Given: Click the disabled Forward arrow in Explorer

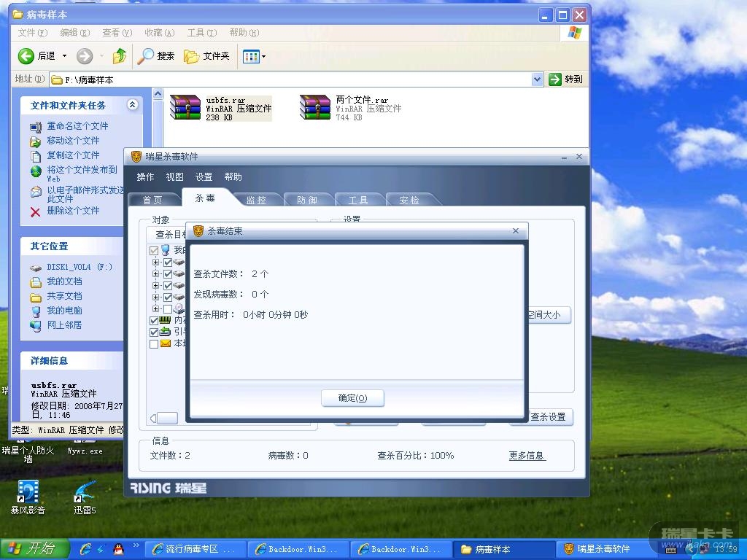Looking at the screenshot, I should pos(85,56).
